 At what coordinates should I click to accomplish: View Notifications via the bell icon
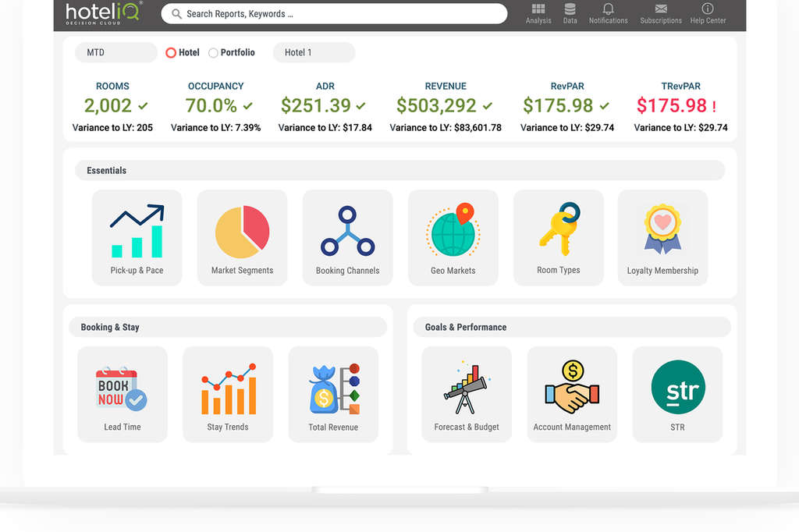608,13
